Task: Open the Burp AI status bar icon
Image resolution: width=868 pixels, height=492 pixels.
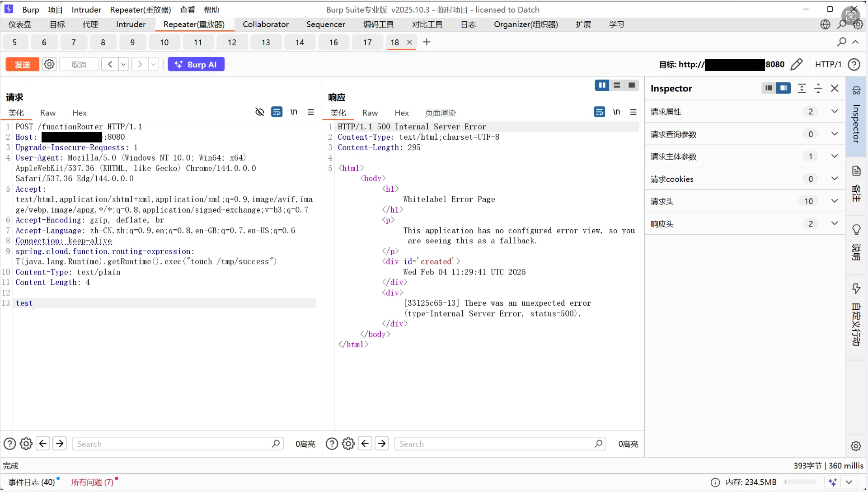Action: [x=833, y=482]
